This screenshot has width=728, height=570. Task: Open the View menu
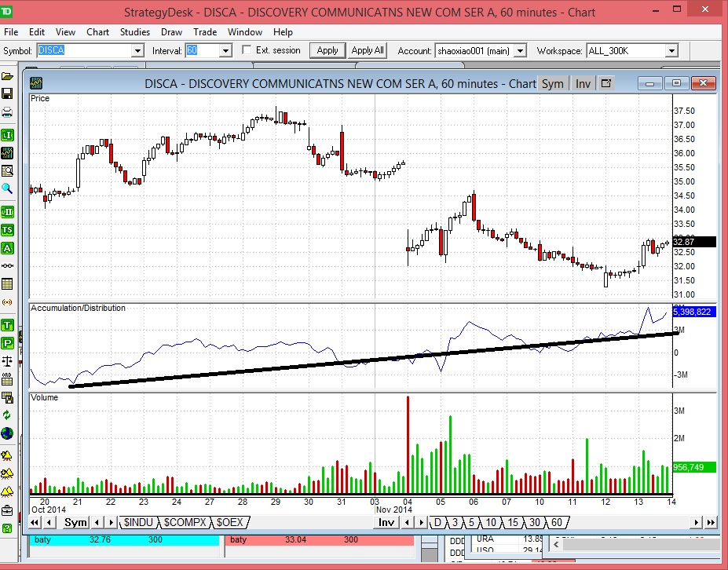pyautogui.click(x=65, y=32)
